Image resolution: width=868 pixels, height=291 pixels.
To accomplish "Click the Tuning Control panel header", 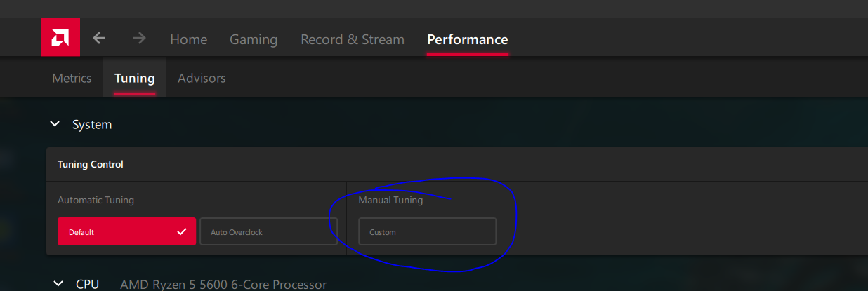I will 91,164.
